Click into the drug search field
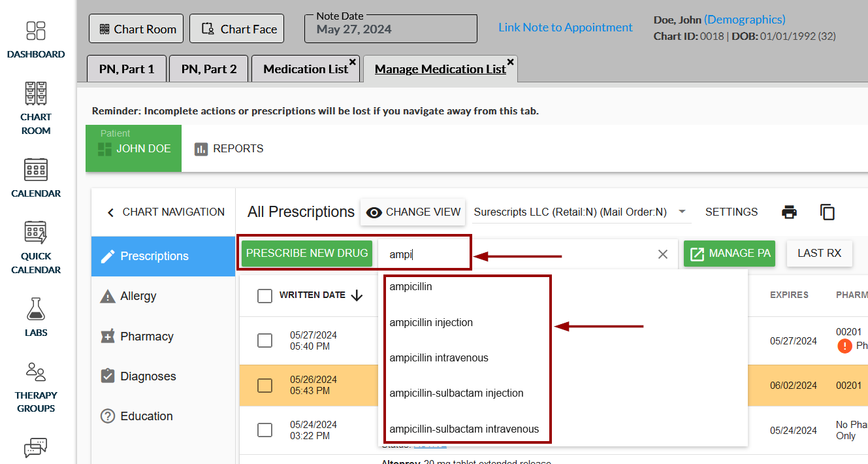 tap(509, 254)
